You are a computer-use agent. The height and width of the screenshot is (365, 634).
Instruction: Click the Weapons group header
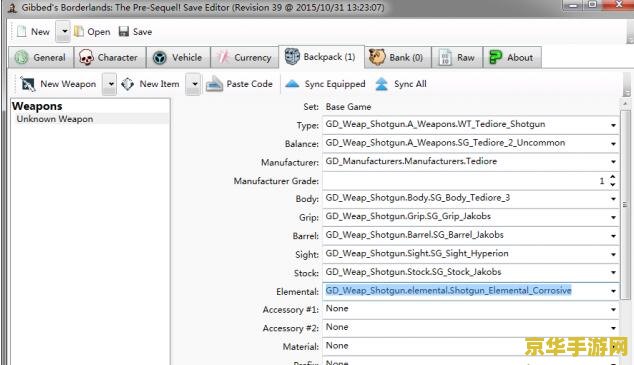tap(37, 106)
